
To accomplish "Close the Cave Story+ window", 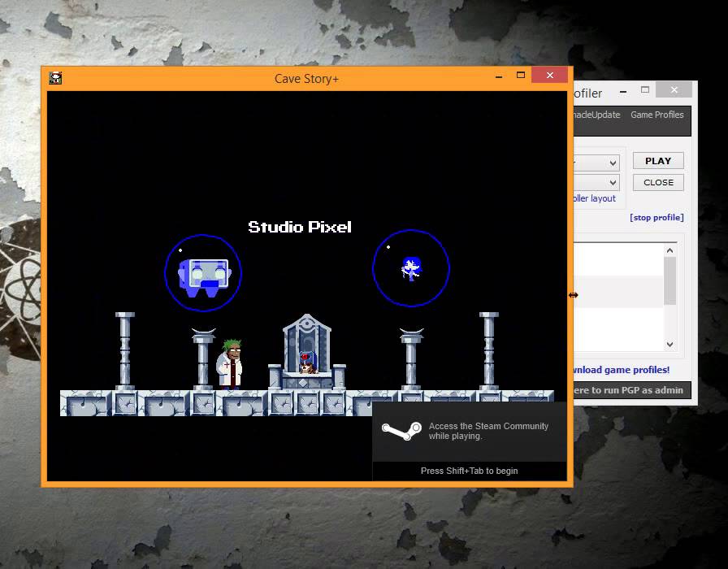I will click(550, 76).
